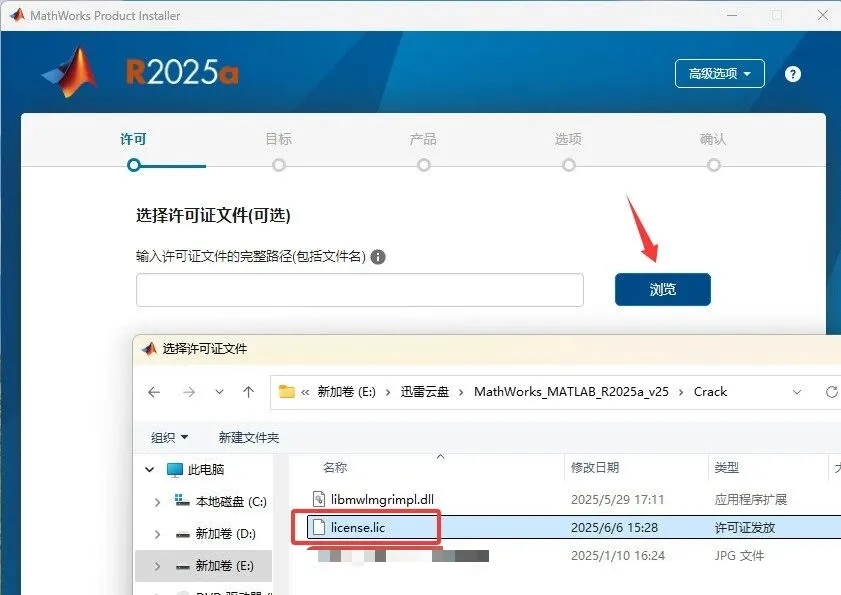841x595 pixels.
Task: Select 本地磁盘 (C:) drive
Action: [231, 502]
